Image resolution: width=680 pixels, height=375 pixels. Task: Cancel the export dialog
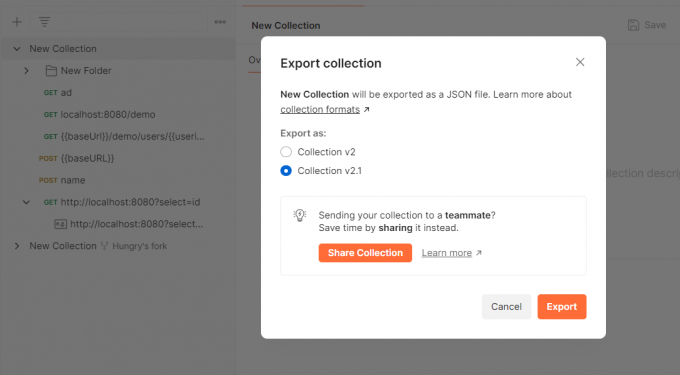pos(506,307)
